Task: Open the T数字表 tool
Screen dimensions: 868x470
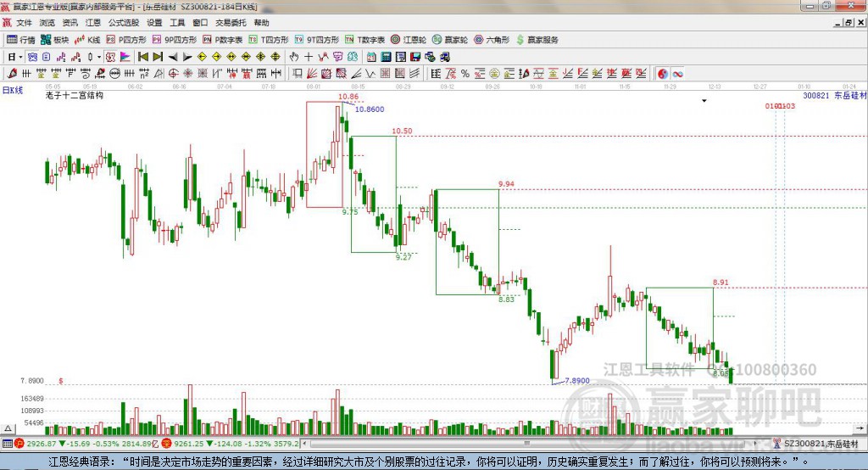Action: 364,40
